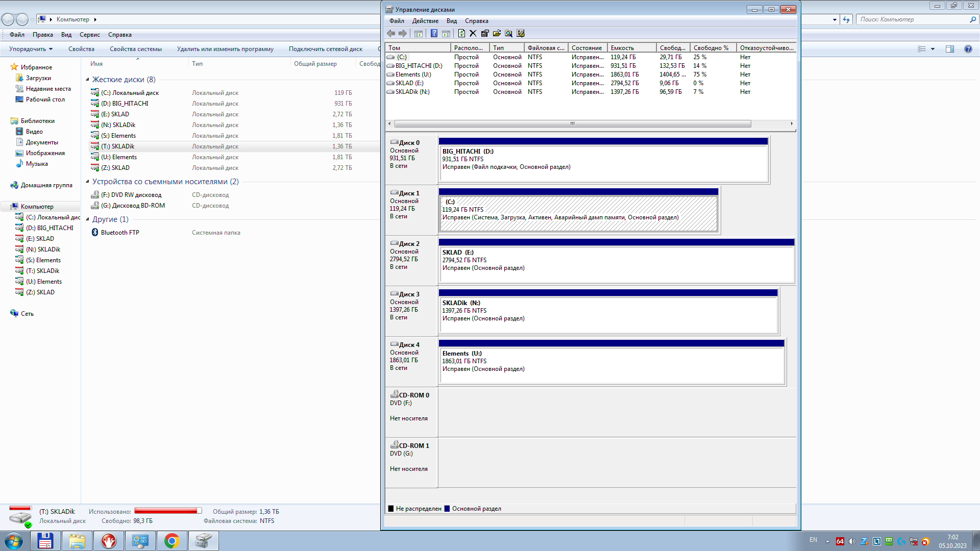
Task: Click the Refresh toolbar icon in Disk Management
Action: [461, 34]
